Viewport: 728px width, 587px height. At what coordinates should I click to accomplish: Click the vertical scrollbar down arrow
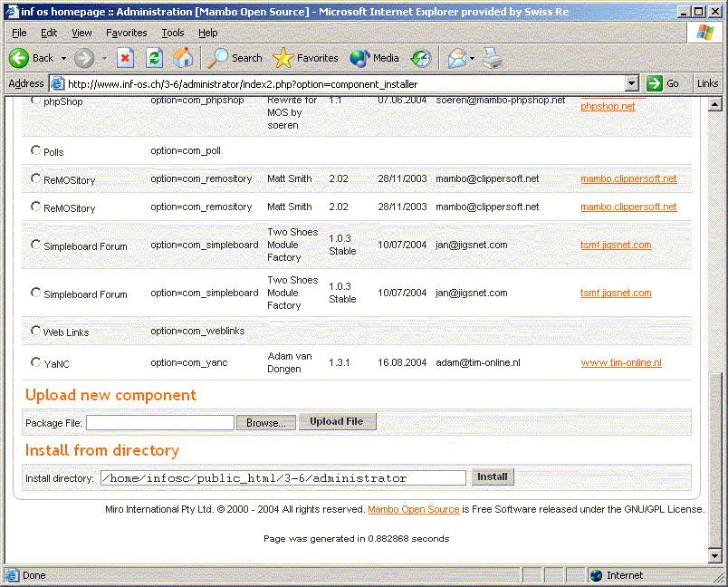pos(715,555)
